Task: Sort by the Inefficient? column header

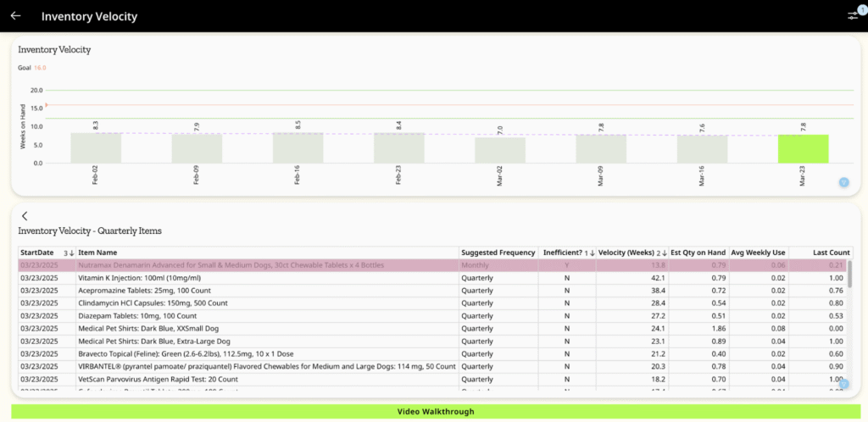Action: click(563, 253)
